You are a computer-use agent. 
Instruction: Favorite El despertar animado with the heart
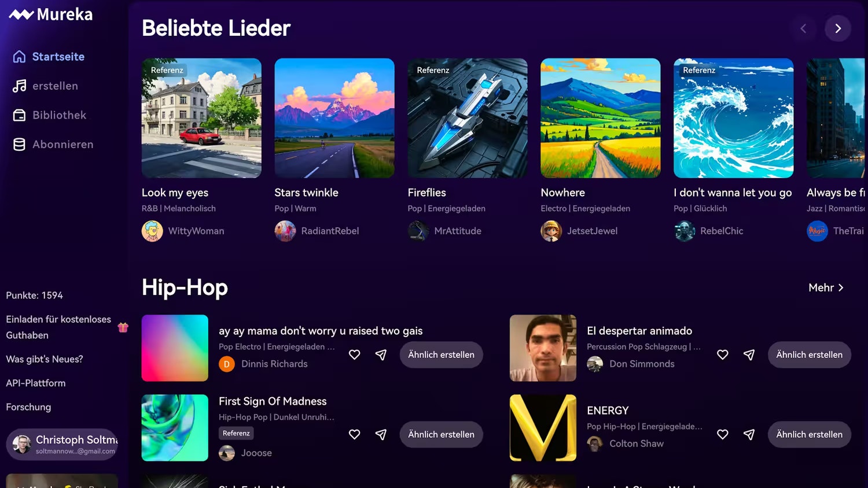click(x=722, y=354)
